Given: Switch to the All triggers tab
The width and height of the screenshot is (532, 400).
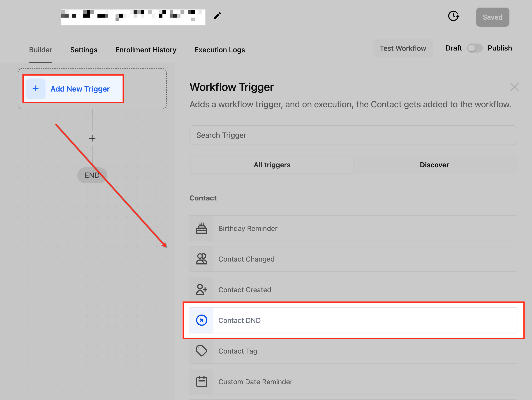Looking at the screenshot, I should point(272,165).
